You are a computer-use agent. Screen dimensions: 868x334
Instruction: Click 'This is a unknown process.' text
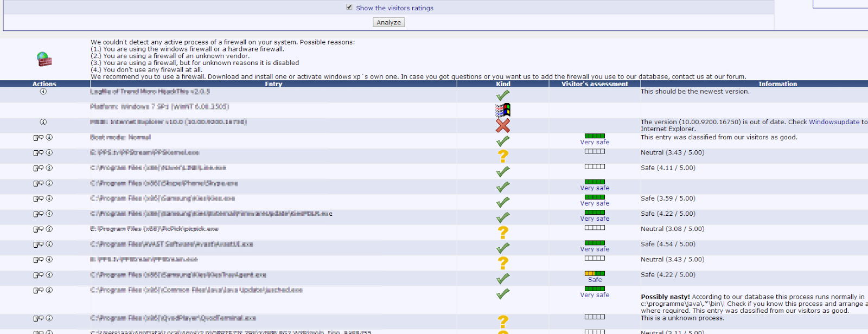(x=682, y=318)
